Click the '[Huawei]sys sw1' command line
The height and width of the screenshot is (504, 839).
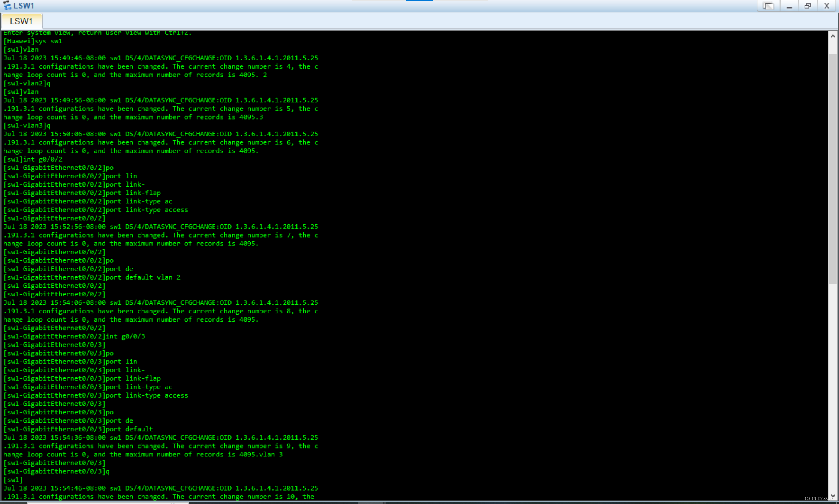coord(33,41)
